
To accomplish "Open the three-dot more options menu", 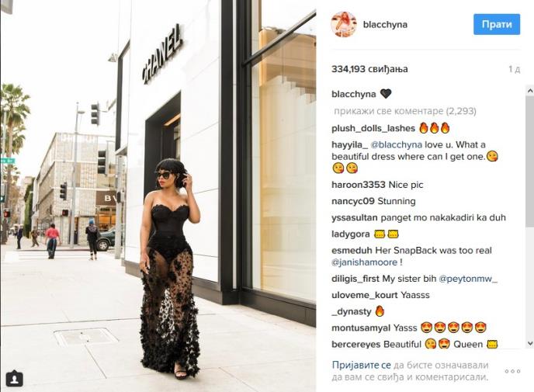I will pos(512,371).
